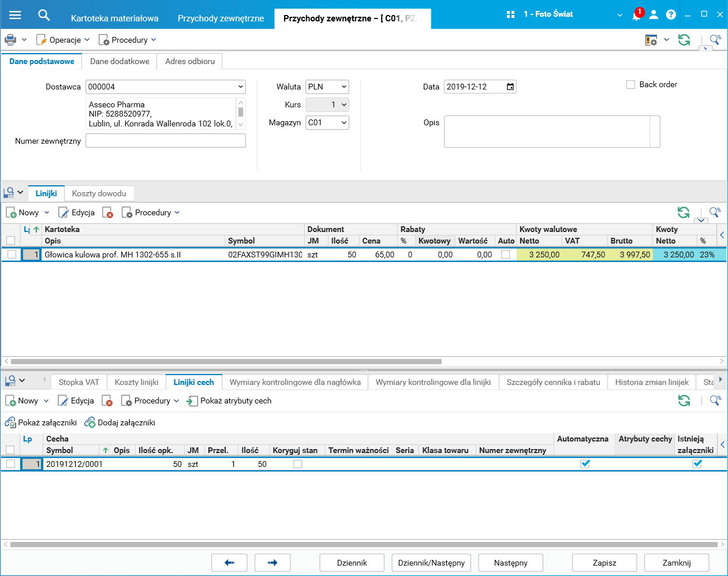This screenshot has height=576, width=728.
Task: Click Pokaż załączniki attachment icon
Action: coord(10,422)
